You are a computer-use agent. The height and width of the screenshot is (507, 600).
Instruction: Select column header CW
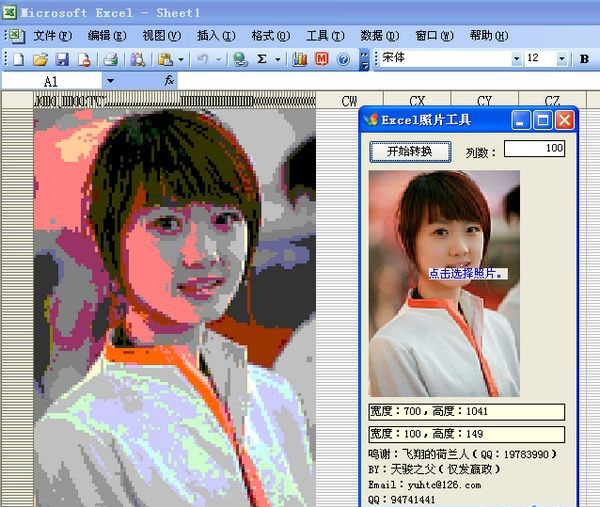click(x=349, y=100)
